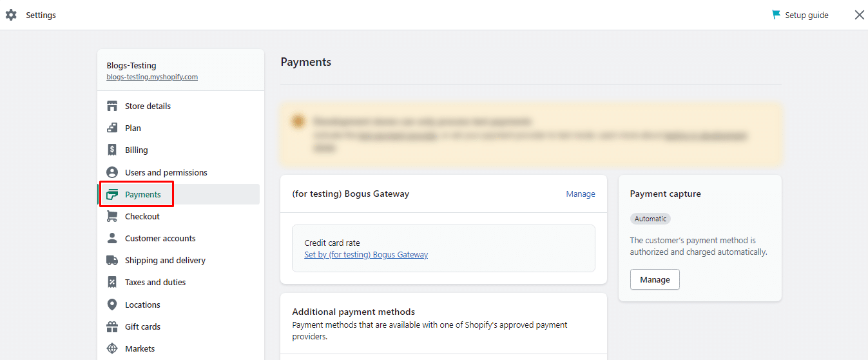Click the Locations pin icon
The image size is (868, 360).
tap(112, 305)
